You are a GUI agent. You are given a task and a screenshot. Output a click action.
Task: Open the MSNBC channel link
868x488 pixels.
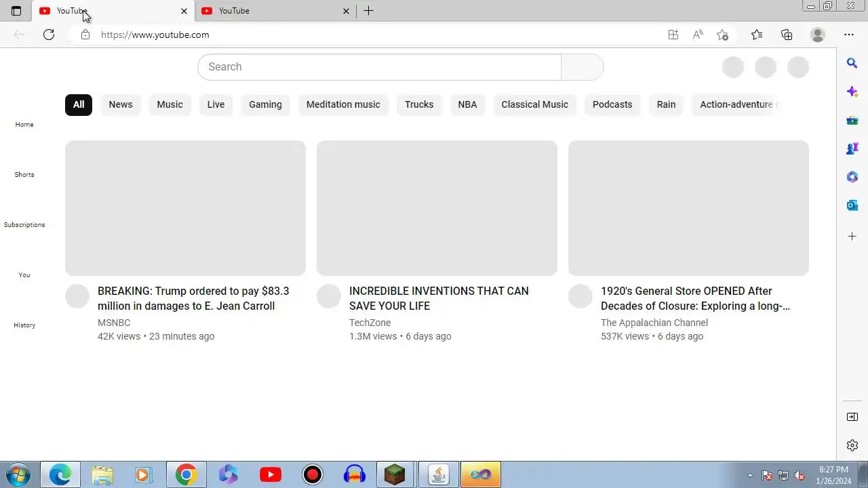[114, 323]
